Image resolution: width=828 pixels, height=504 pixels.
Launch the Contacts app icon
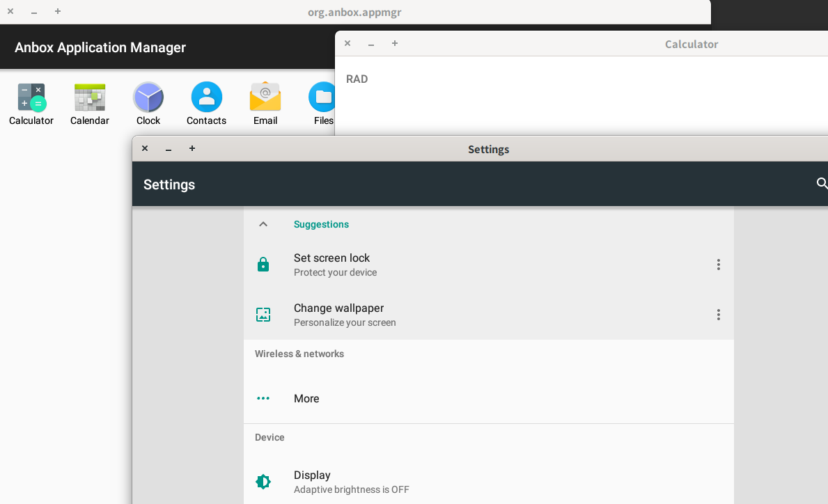(206, 96)
